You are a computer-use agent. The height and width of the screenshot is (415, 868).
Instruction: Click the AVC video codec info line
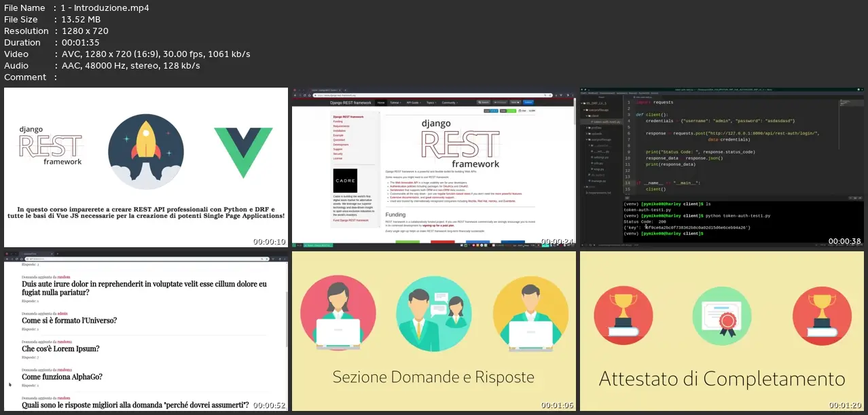pos(156,54)
